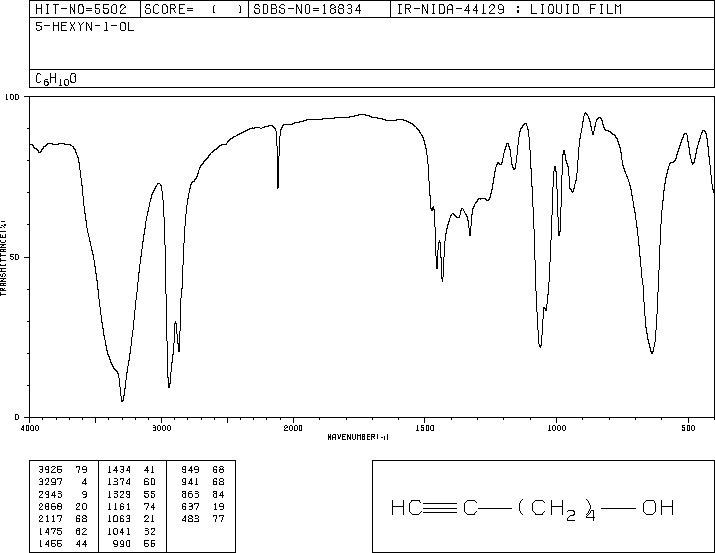Click peak table entry 1063

pyautogui.click(x=119, y=519)
